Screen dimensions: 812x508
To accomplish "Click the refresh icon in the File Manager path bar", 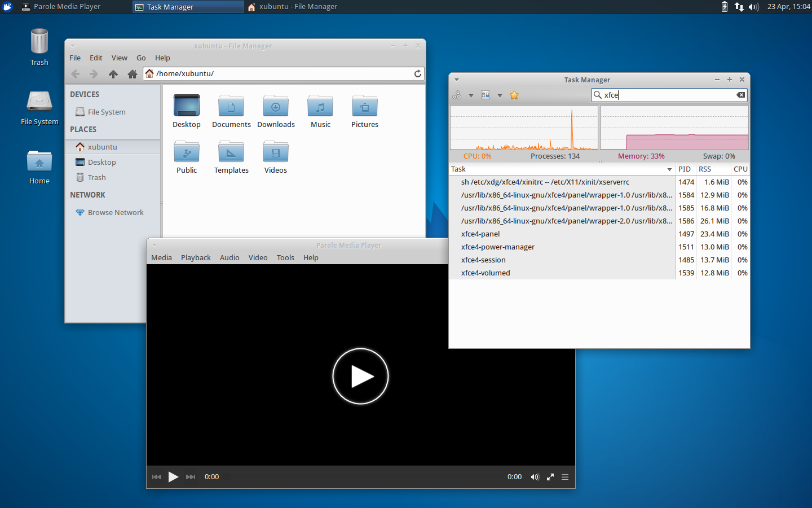I will tap(417, 73).
